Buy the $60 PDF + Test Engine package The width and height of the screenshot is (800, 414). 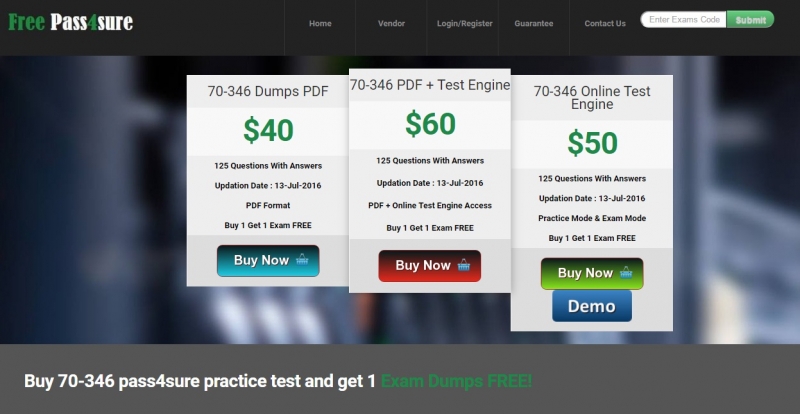(430, 266)
